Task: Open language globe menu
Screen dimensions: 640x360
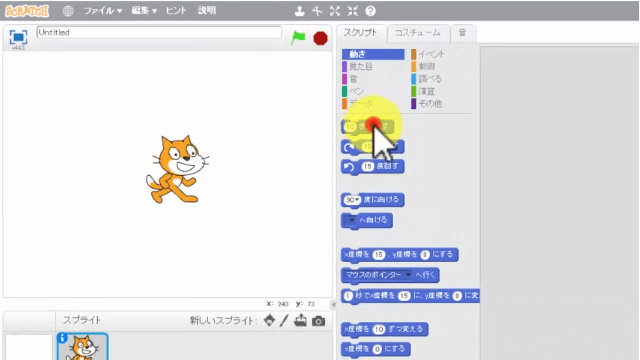Action: click(68, 11)
